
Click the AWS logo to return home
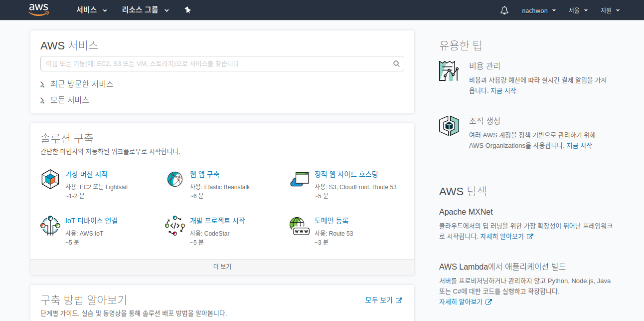(x=38, y=9)
